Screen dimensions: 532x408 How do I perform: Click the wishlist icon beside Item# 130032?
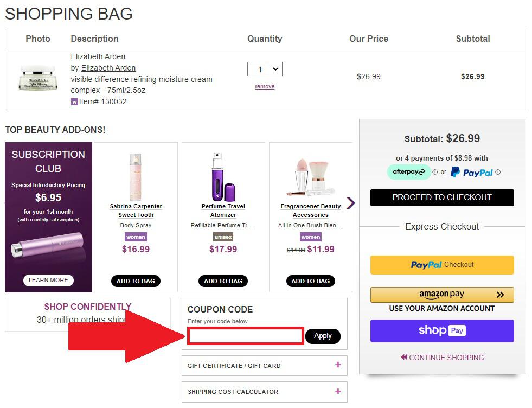pos(74,101)
